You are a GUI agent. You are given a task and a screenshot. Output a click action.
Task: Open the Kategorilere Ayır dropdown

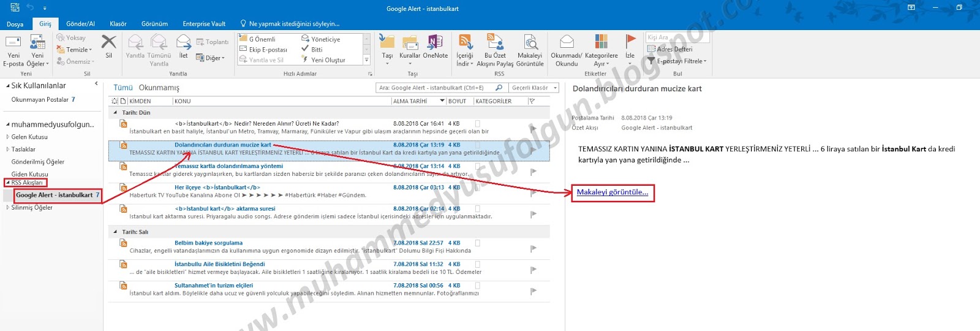601,50
